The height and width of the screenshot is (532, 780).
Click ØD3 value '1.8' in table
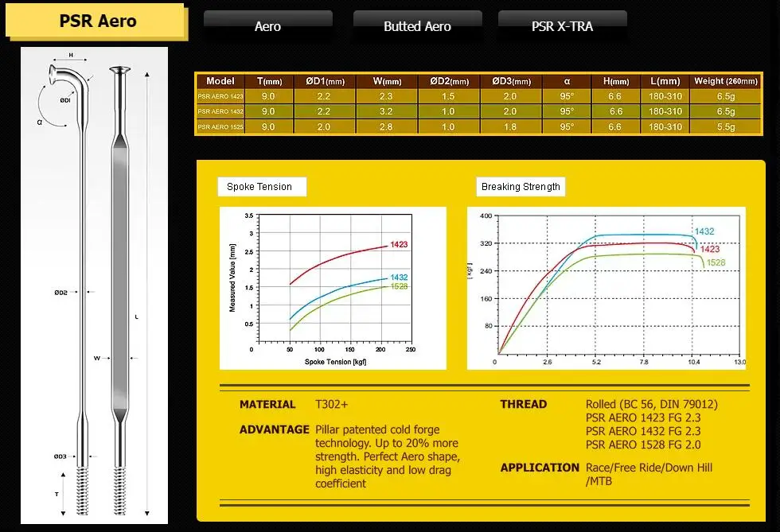tap(510, 126)
